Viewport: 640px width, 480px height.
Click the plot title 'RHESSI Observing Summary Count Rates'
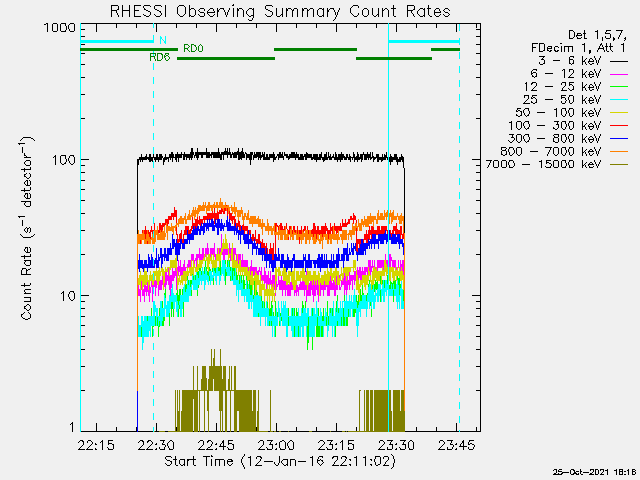(x=280, y=11)
